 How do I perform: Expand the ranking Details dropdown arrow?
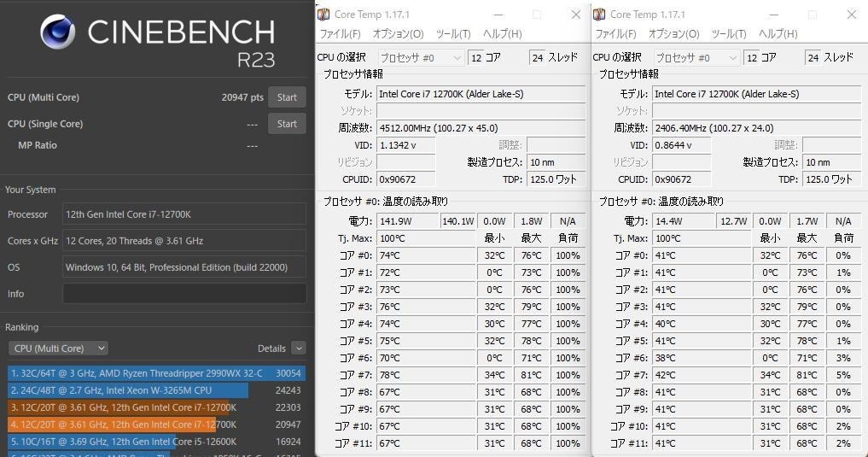tap(299, 349)
